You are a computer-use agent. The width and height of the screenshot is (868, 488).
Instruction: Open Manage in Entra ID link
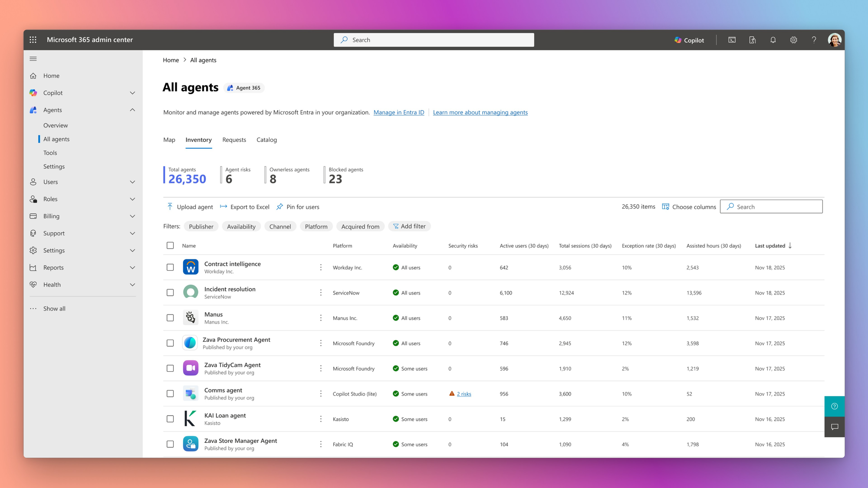tap(399, 112)
